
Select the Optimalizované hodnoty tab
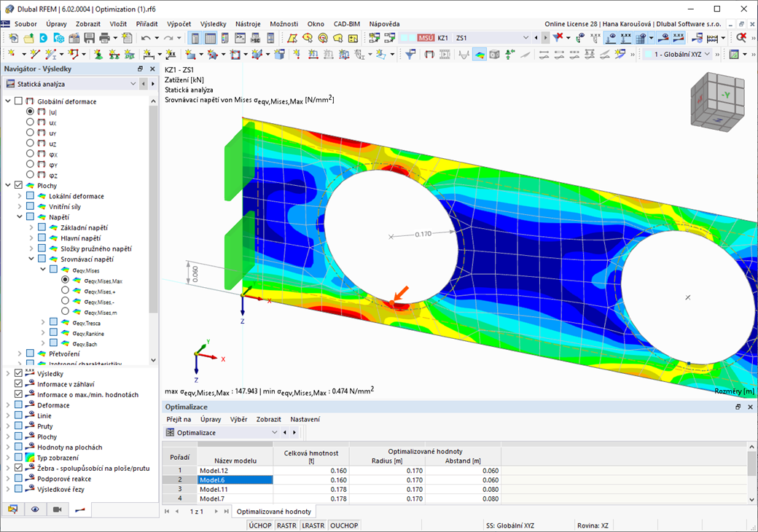point(273,511)
